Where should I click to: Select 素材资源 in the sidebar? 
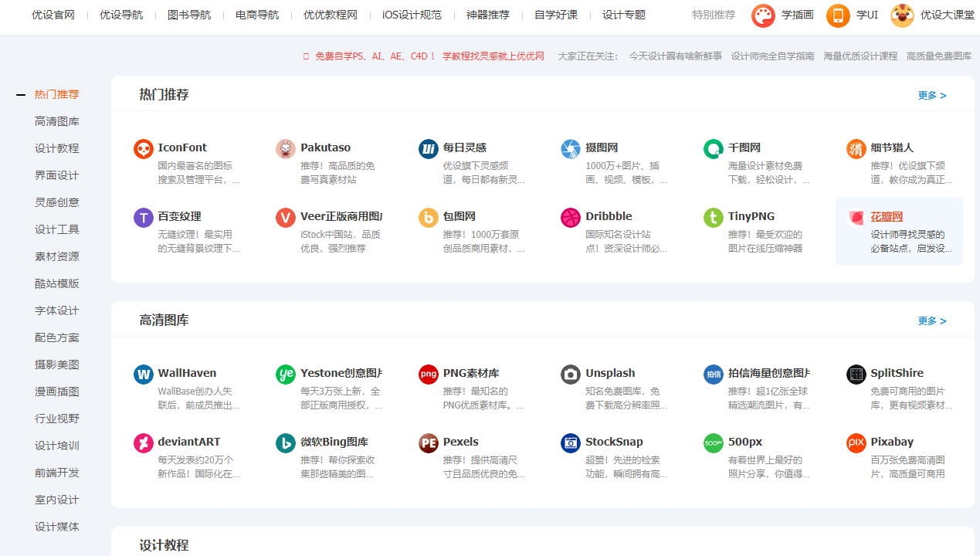(57, 256)
